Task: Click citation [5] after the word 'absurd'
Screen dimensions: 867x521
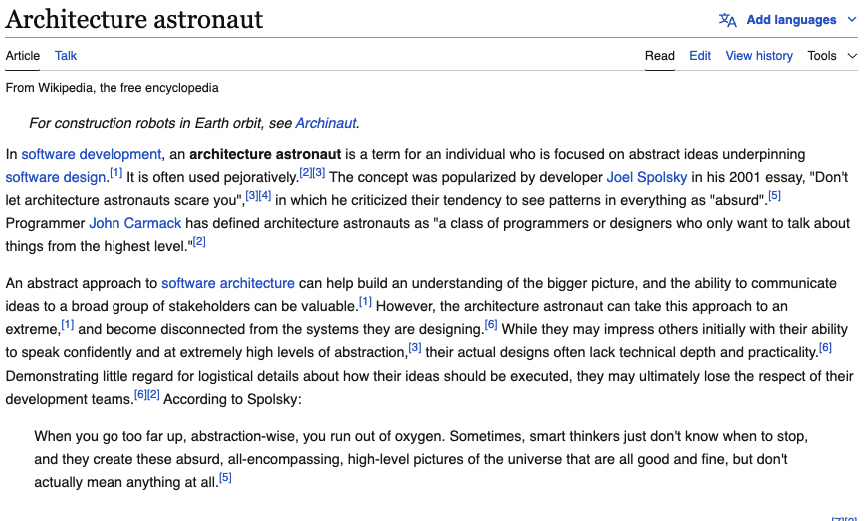Action: 775,195
